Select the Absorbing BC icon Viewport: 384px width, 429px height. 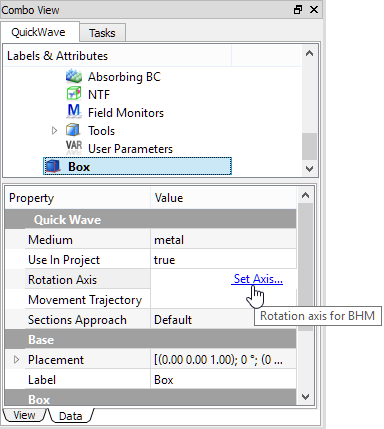tap(74, 76)
